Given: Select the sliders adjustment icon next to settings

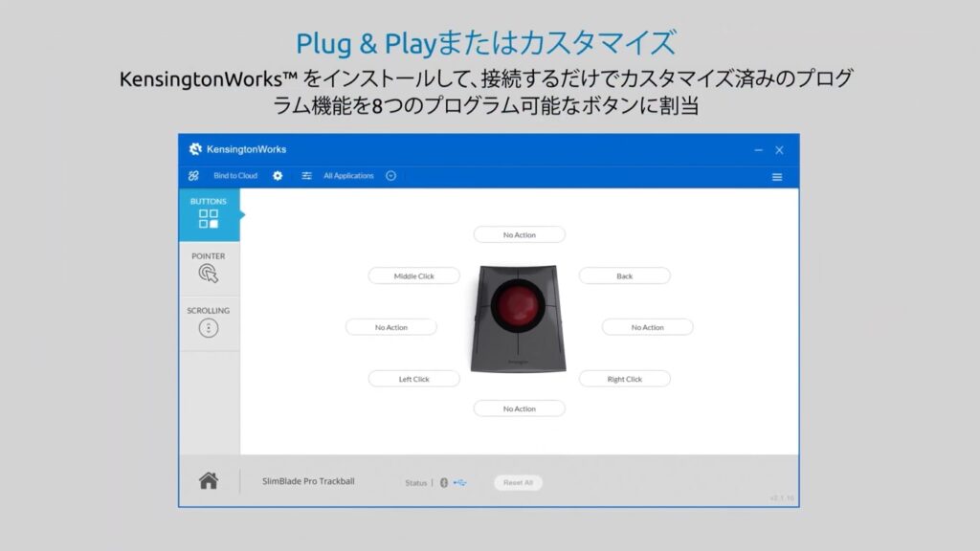Looking at the screenshot, I should pos(307,175).
